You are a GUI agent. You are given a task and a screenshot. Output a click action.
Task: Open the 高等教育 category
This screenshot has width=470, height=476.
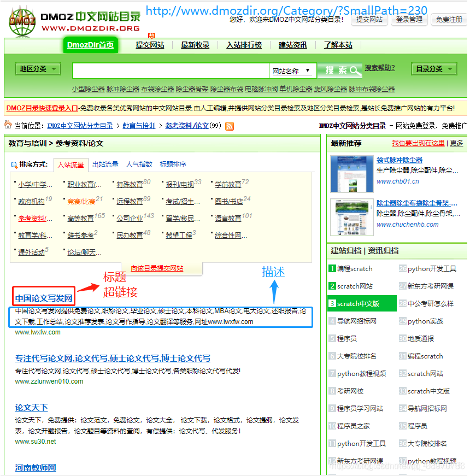point(80,219)
